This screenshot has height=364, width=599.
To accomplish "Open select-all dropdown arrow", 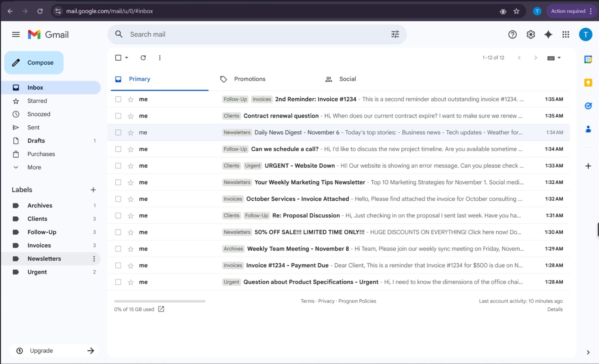I will [x=127, y=58].
